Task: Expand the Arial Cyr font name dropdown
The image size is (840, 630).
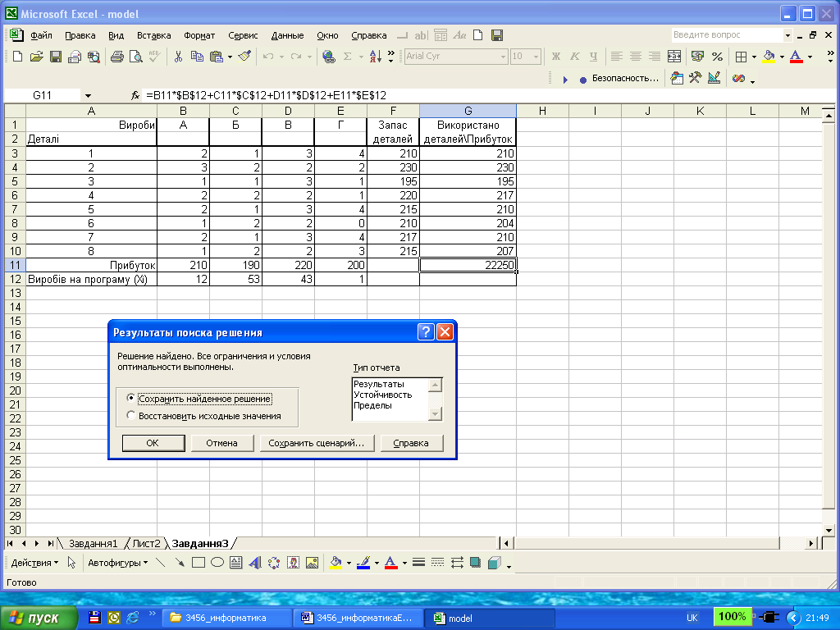Action: point(503,57)
